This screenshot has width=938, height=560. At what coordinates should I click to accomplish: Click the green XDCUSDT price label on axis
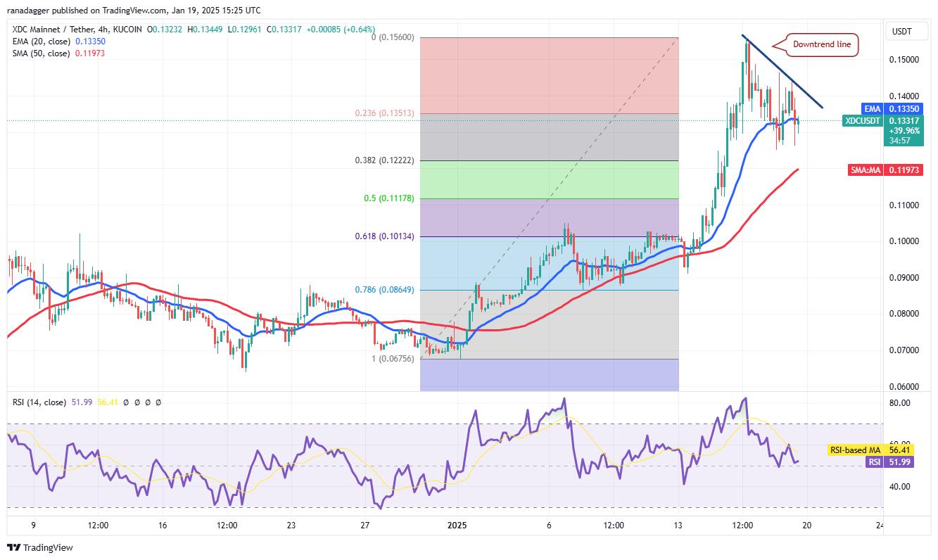point(863,121)
